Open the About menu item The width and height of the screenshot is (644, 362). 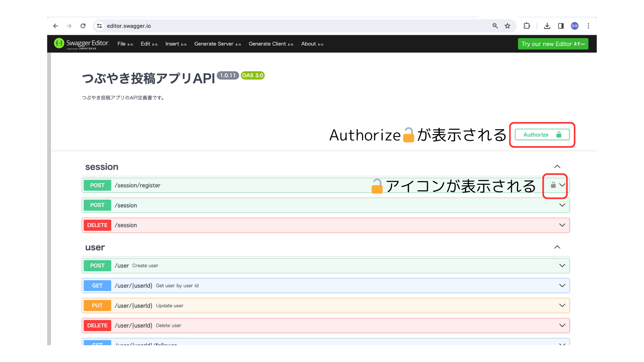tap(308, 44)
